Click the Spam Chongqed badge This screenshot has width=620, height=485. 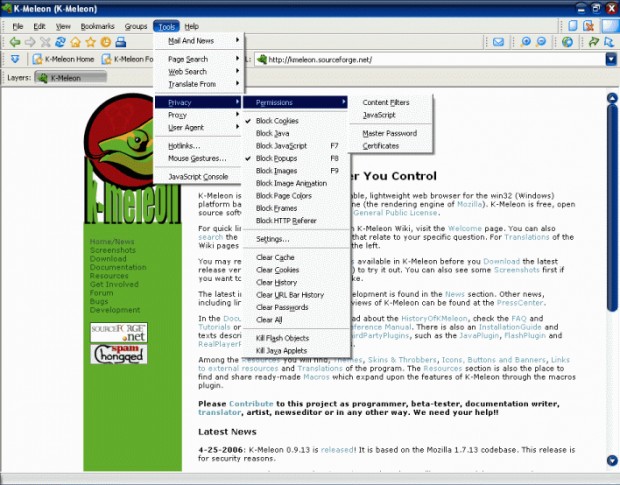[119, 354]
